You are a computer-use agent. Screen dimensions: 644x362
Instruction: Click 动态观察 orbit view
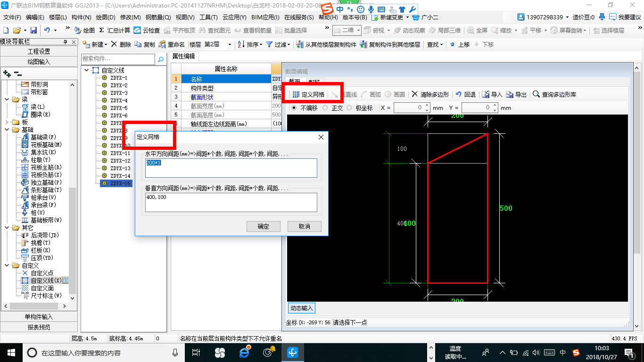(x=409, y=30)
